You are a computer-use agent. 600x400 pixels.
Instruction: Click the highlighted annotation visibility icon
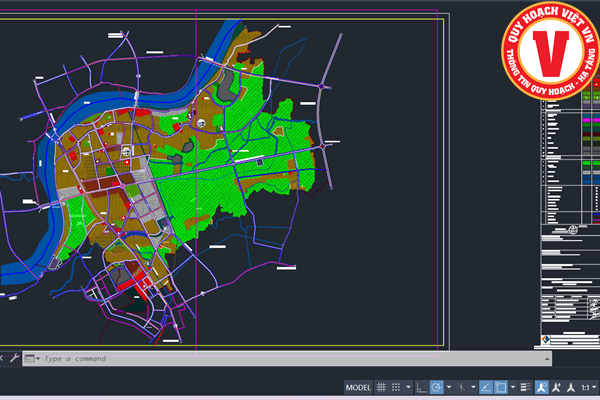(541, 387)
